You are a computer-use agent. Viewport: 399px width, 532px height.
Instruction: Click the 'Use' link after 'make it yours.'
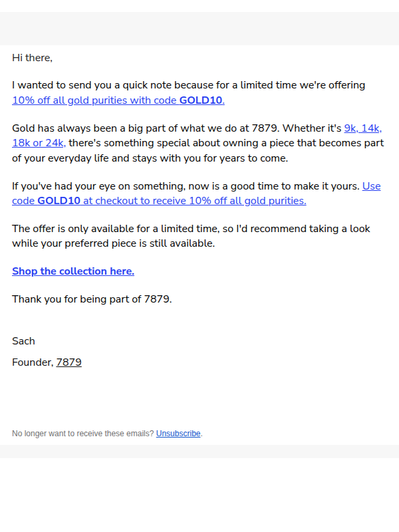point(372,186)
